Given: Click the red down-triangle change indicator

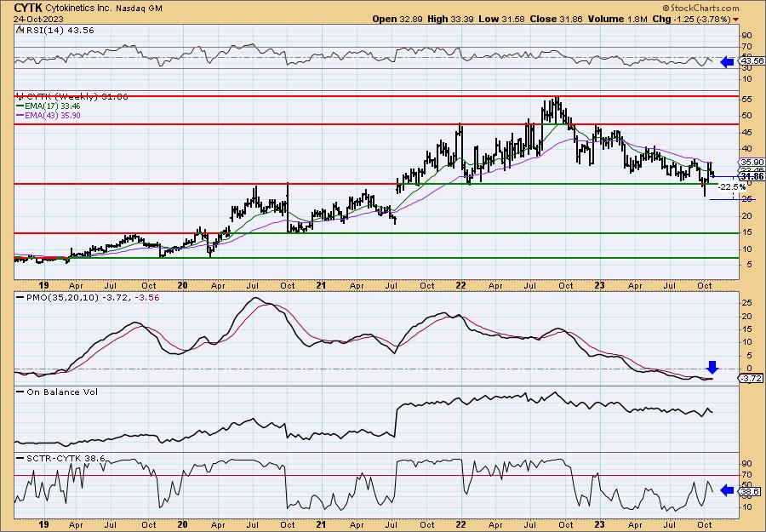Looking at the screenshot, I should click(736, 20).
